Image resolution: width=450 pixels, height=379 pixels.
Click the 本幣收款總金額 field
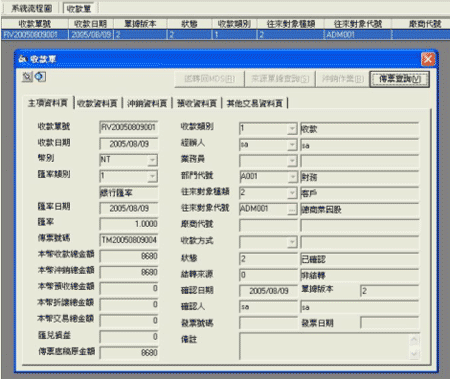tap(129, 256)
